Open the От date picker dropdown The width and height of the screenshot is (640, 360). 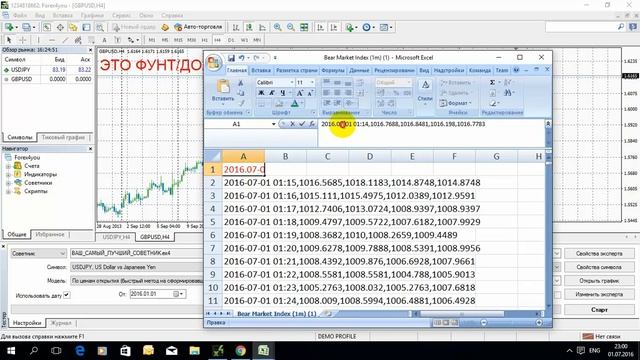tap(182, 294)
